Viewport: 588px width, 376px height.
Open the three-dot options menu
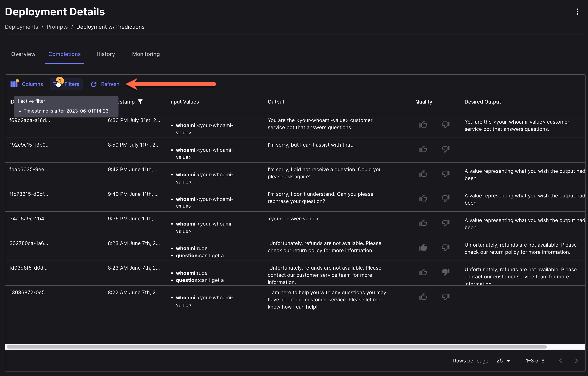coord(577,12)
